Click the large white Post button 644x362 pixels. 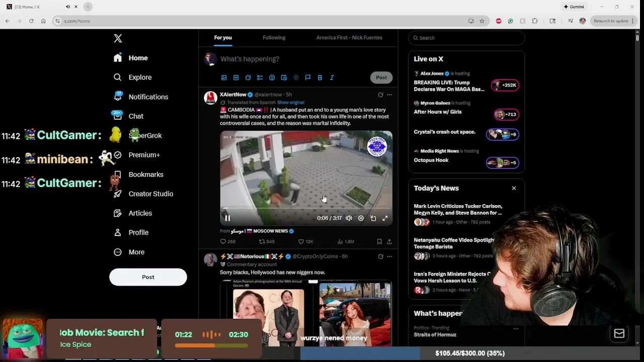coord(148,277)
